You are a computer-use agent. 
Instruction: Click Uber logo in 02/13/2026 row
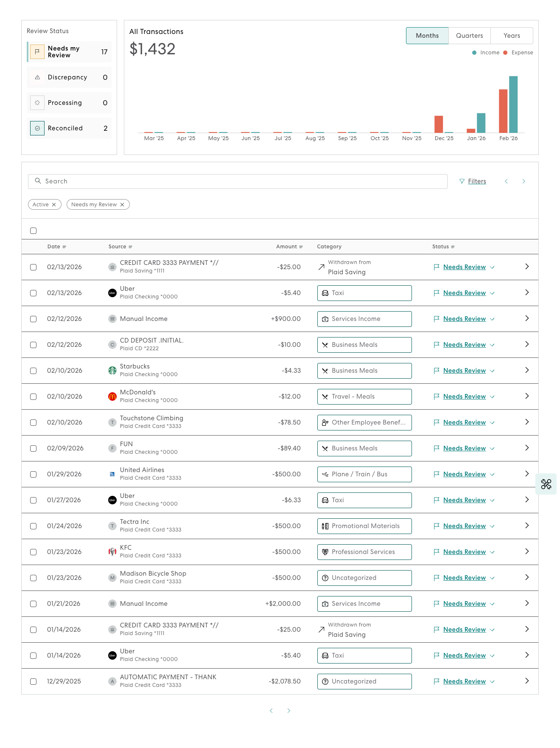[x=112, y=293]
